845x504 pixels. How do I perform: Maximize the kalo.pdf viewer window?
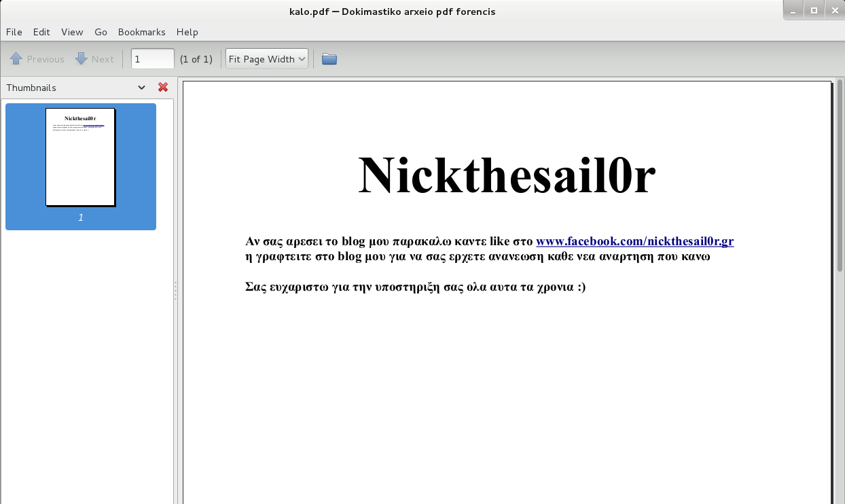pyautogui.click(x=814, y=10)
